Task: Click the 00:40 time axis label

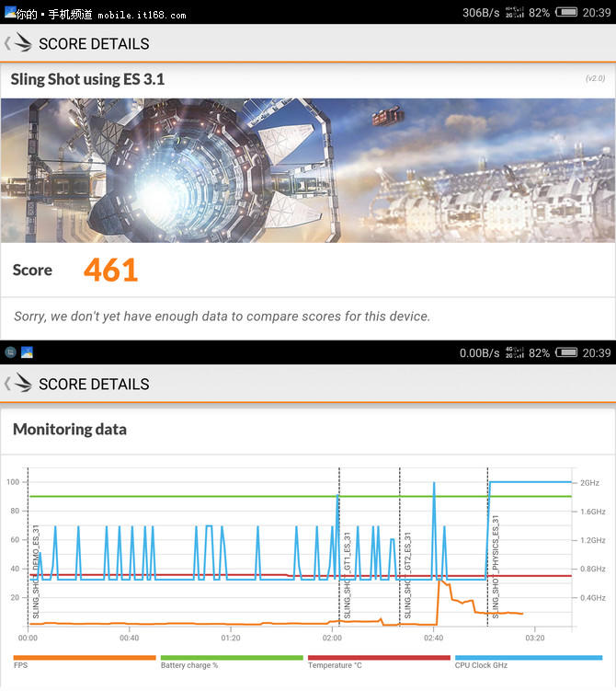Action: pyautogui.click(x=129, y=638)
